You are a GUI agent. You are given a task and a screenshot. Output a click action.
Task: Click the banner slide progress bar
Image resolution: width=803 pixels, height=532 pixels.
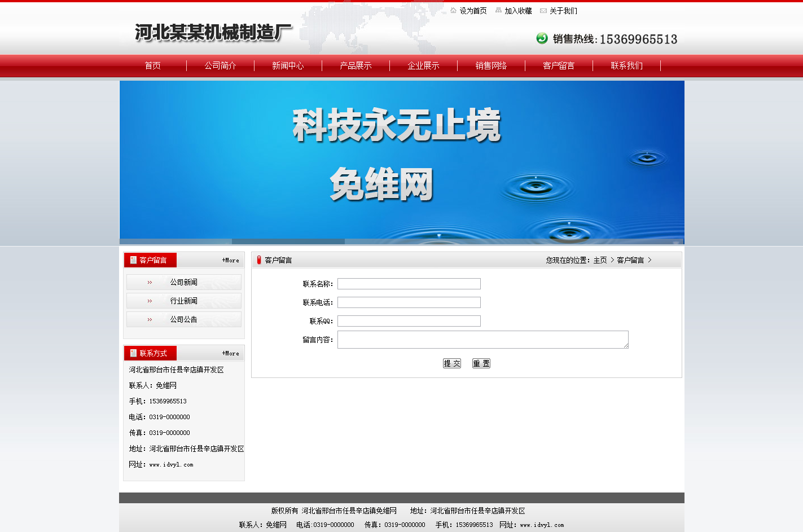[x=288, y=241]
